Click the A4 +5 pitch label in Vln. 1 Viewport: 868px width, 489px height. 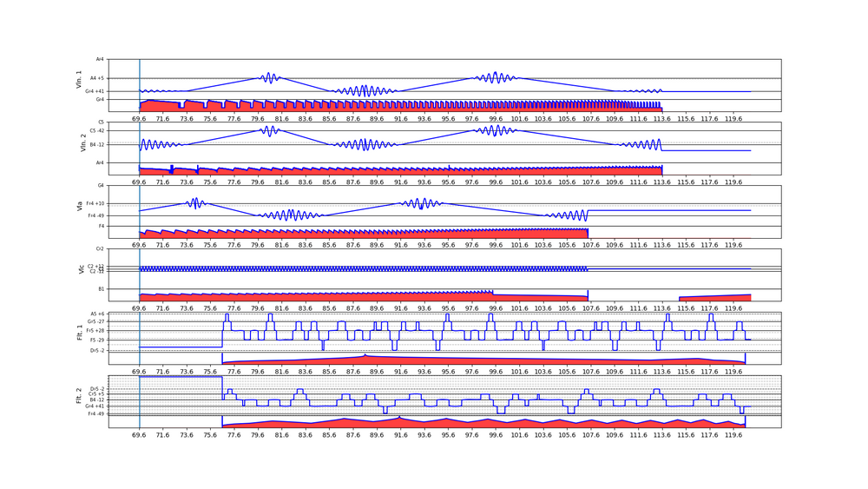tap(96, 78)
